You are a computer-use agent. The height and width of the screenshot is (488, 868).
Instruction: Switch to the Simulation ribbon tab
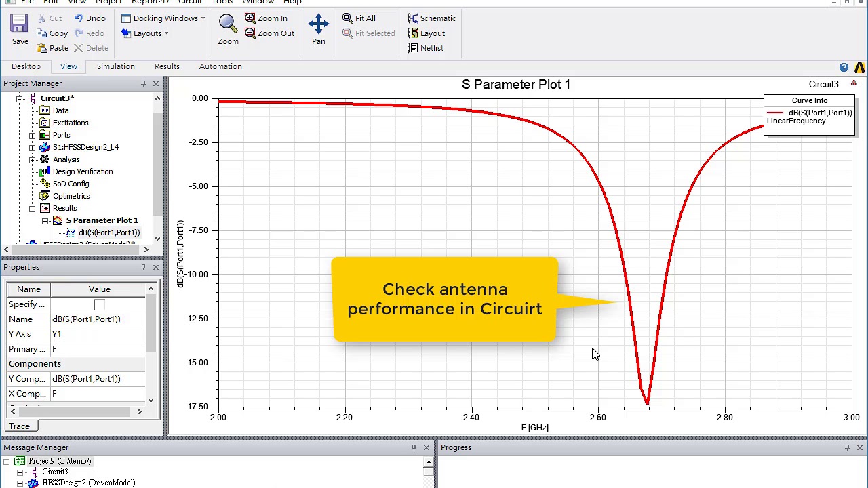point(116,66)
